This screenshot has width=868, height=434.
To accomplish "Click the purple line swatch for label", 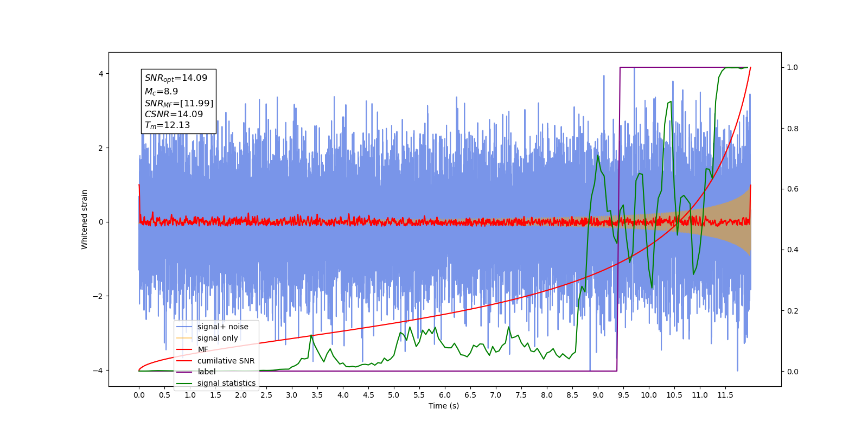I will [184, 372].
